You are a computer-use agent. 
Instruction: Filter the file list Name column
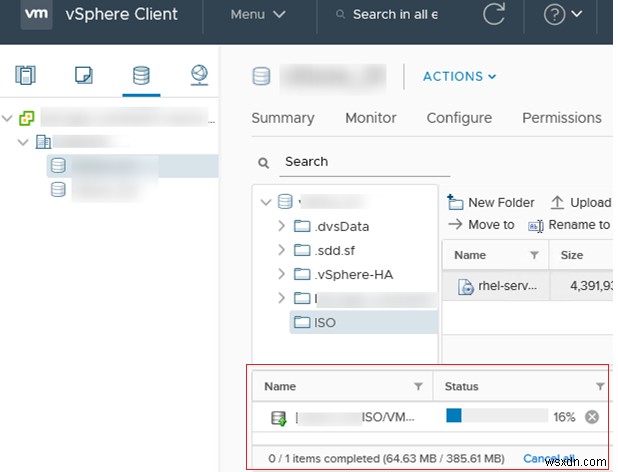click(x=534, y=255)
